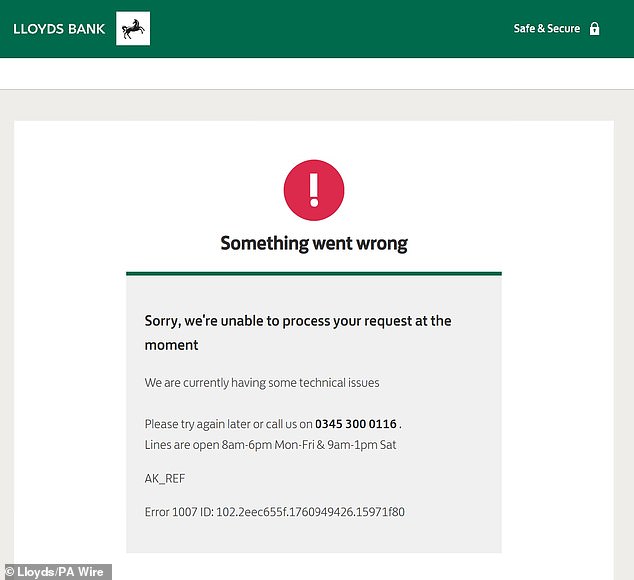Click the padlock icon in the header
Image resolution: width=634 pixels, height=580 pixels.
tap(594, 29)
